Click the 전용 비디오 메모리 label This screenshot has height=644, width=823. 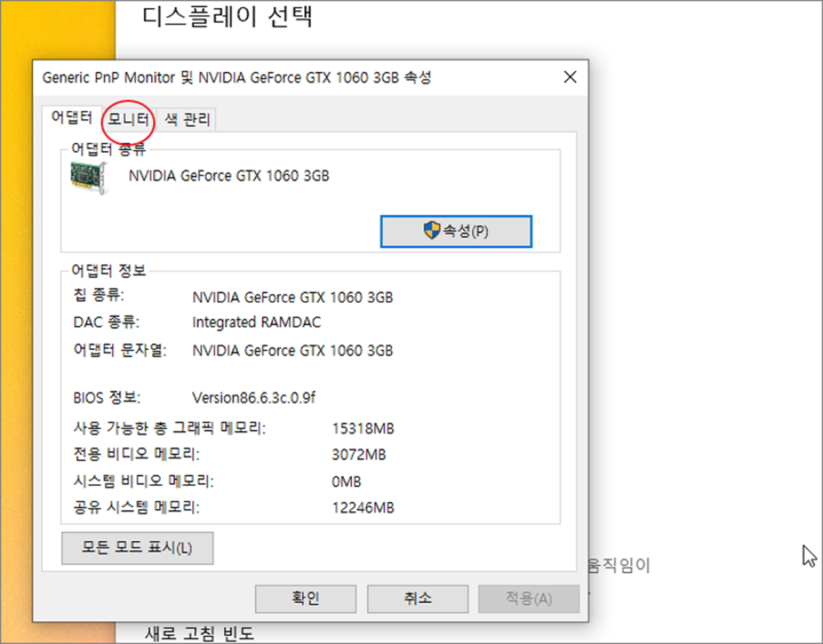point(136,454)
